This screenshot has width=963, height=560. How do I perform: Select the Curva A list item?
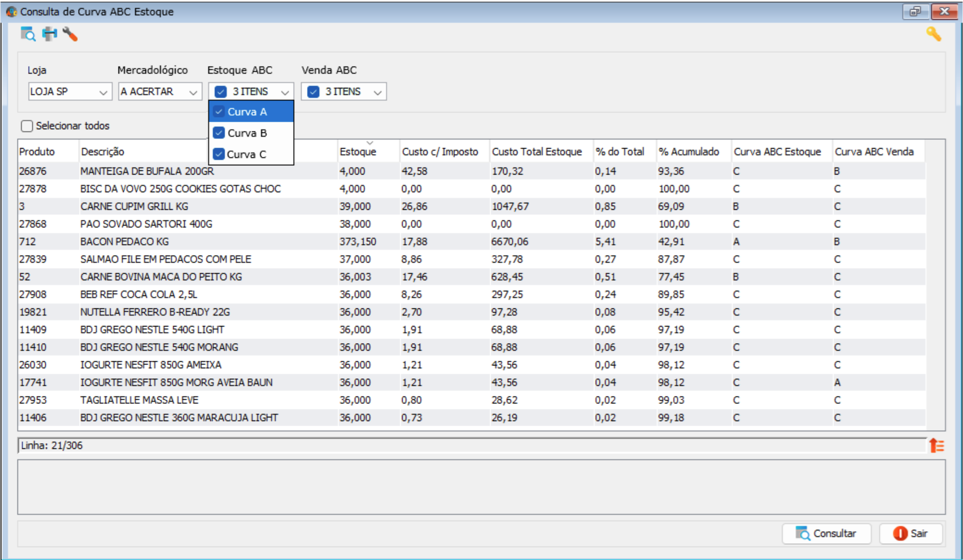point(247,112)
